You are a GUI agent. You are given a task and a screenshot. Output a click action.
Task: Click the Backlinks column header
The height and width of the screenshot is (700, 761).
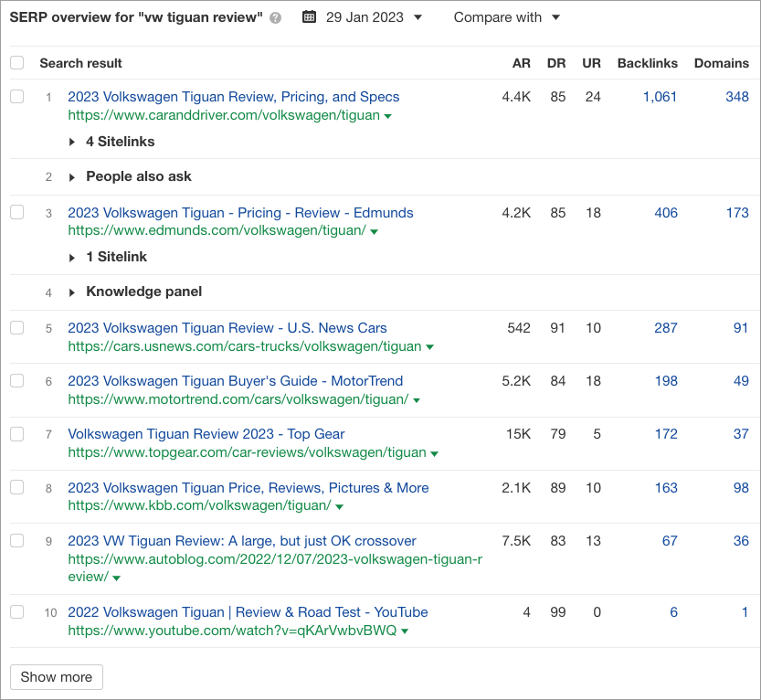[648, 63]
